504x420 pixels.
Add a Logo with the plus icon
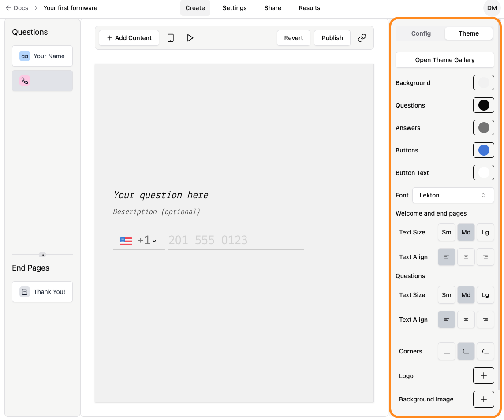point(483,375)
